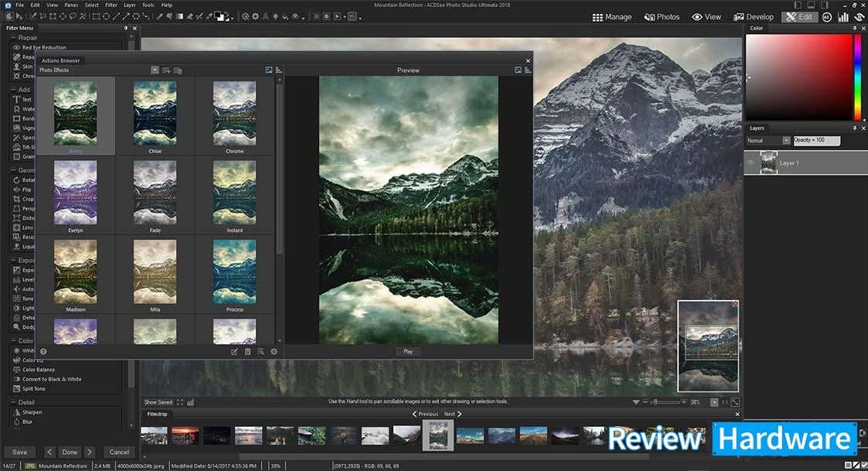Select the Chloe photo effect thumbnail
The width and height of the screenshot is (868, 471).
tap(155, 113)
